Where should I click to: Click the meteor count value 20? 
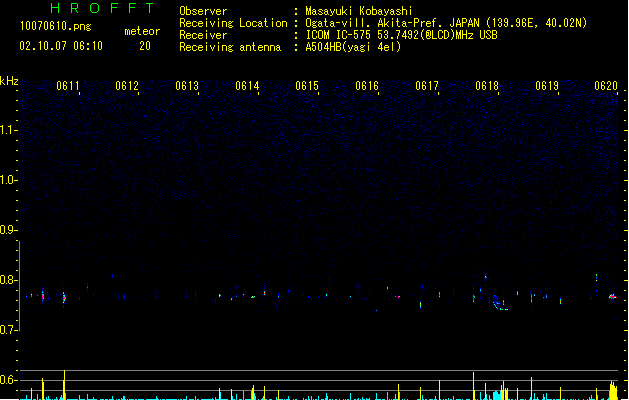[x=145, y=46]
